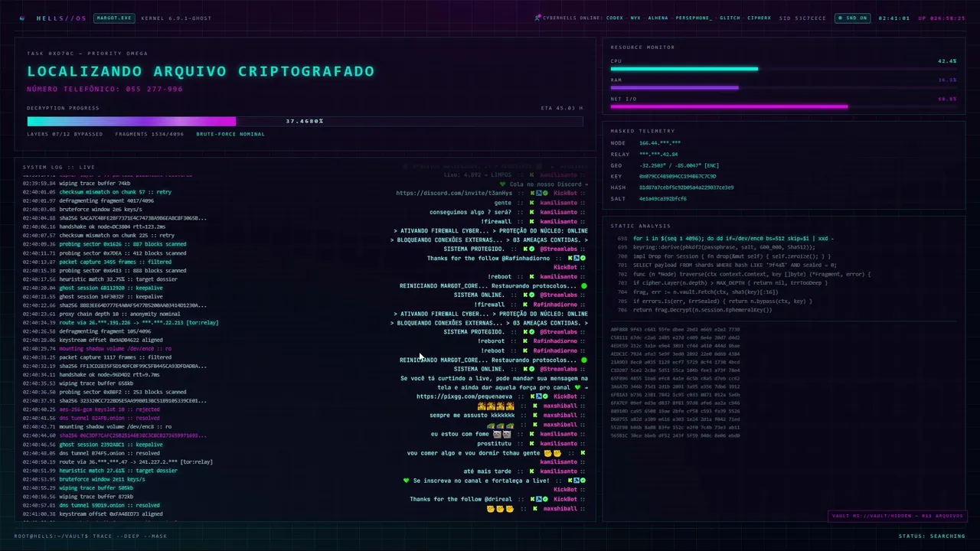This screenshot has height=551, width=980.
Task: Select PERSEPHONE_ in the online list
Action: pyautogui.click(x=694, y=18)
